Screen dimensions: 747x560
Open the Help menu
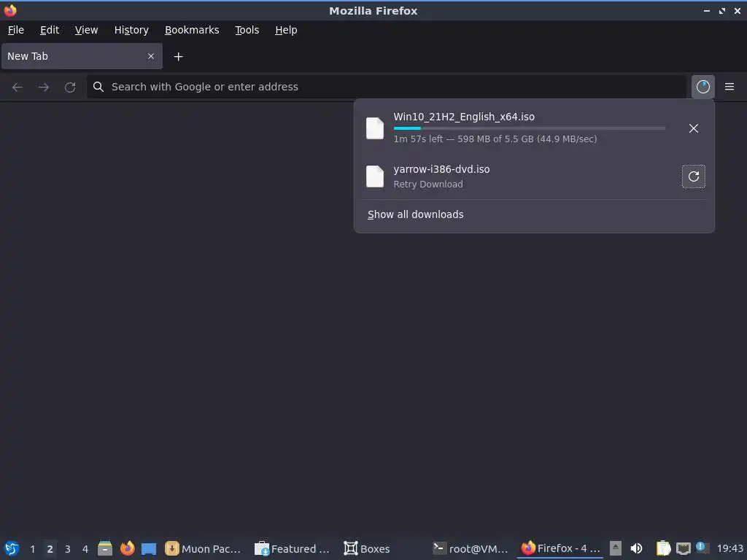point(286,30)
